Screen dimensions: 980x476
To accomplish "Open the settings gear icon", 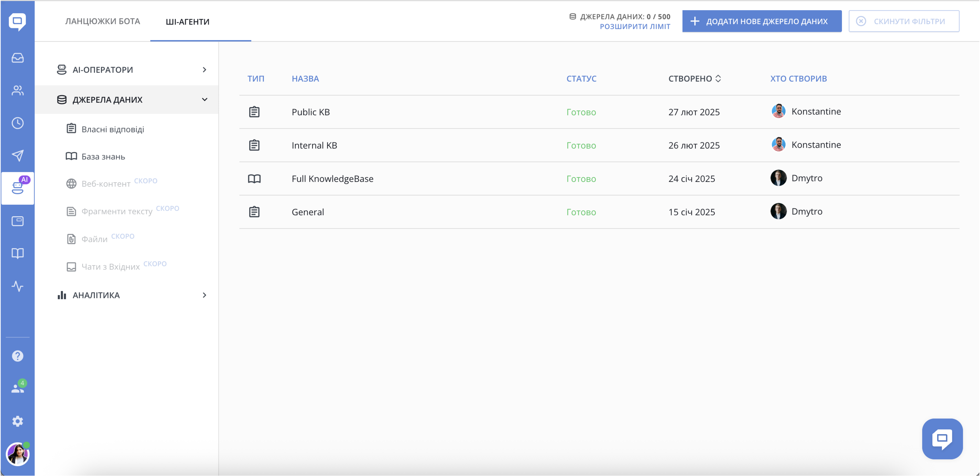I will 18,421.
